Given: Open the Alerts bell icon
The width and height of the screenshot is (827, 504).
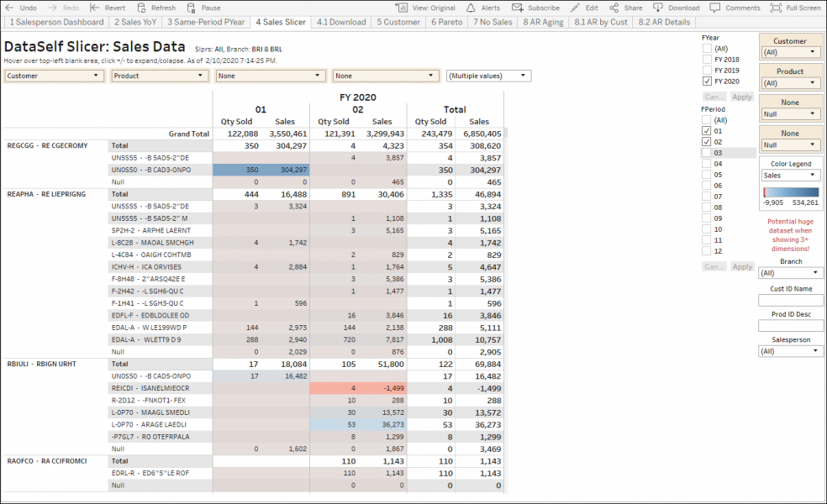Looking at the screenshot, I should click(471, 8).
